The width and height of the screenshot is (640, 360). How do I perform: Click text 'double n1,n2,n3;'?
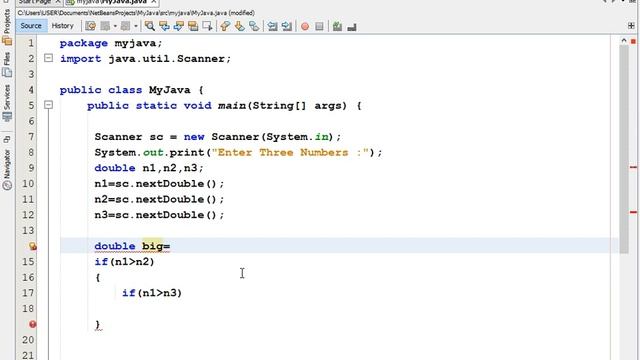(149, 168)
